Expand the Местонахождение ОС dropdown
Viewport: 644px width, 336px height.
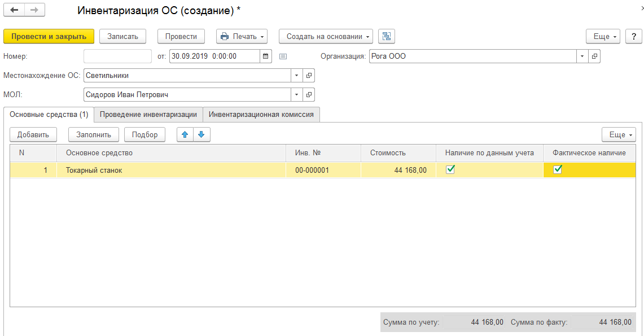click(x=297, y=75)
